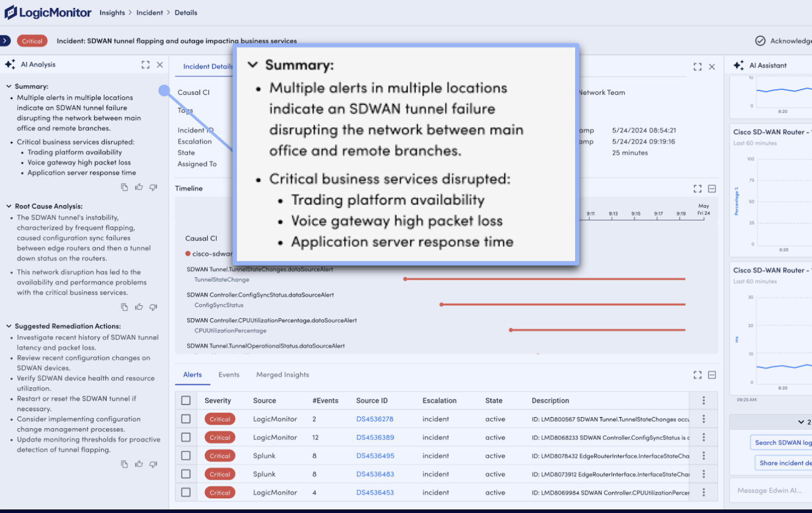
Task: Check the box for alert DS4536389
Action: pos(186,437)
